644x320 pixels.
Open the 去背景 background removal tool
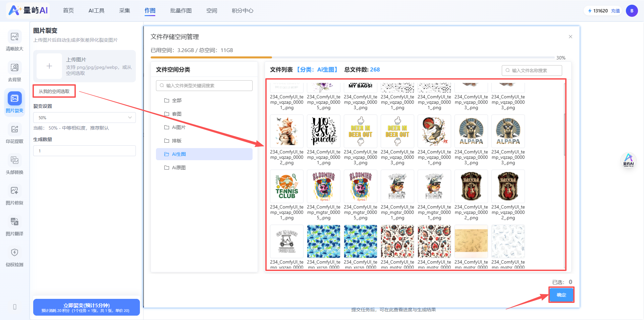tap(14, 72)
